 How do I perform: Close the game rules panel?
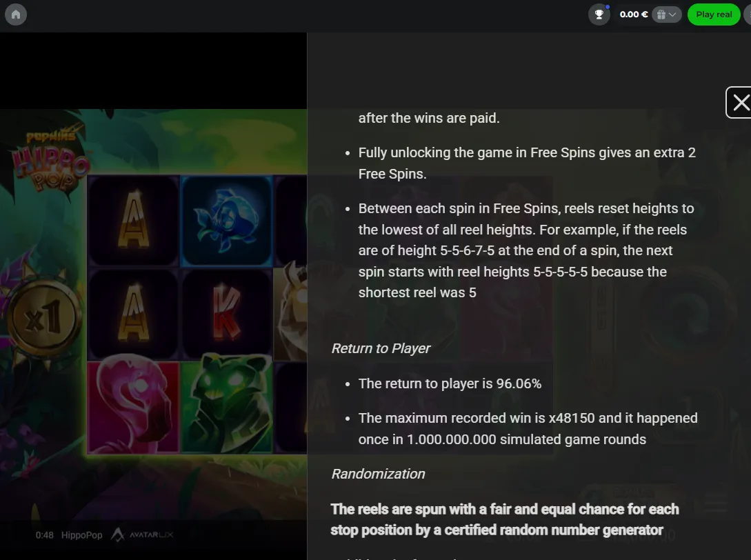pos(740,103)
